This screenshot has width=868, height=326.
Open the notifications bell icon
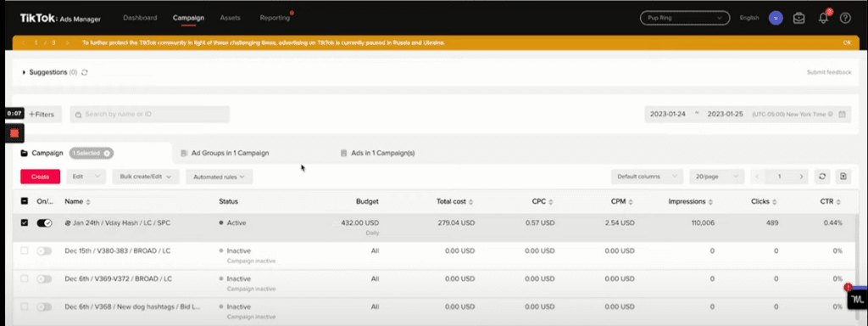click(823, 18)
